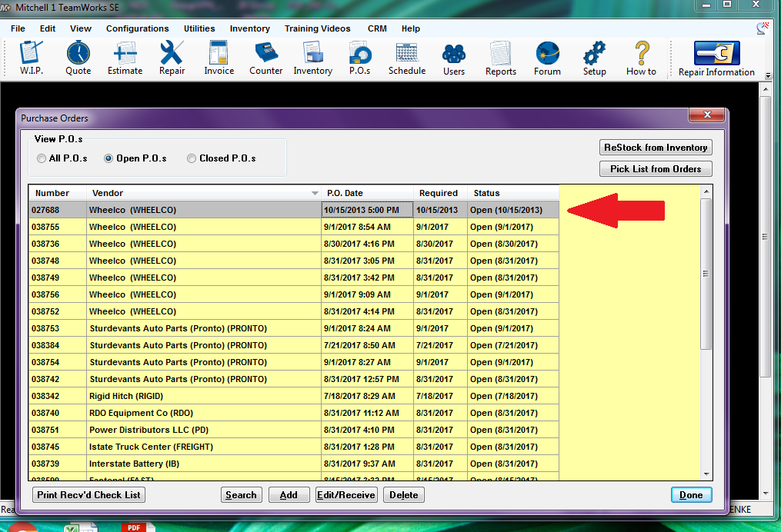The width and height of the screenshot is (781, 532).
Task: Open the Repair wrench tool
Action: (172, 58)
